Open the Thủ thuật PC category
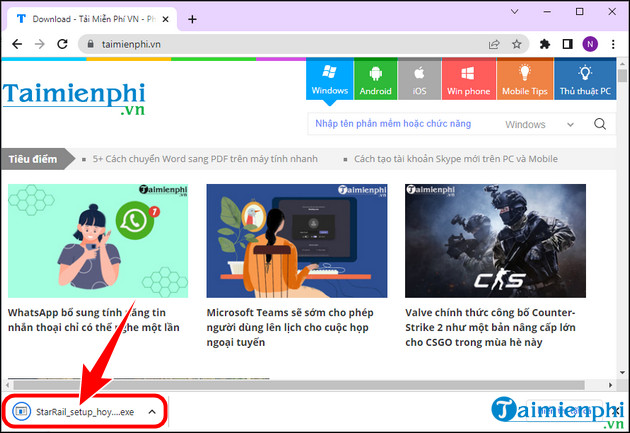The height and width of the screenshot is (433, 630). pyautogui.click(x=585, y=79)
